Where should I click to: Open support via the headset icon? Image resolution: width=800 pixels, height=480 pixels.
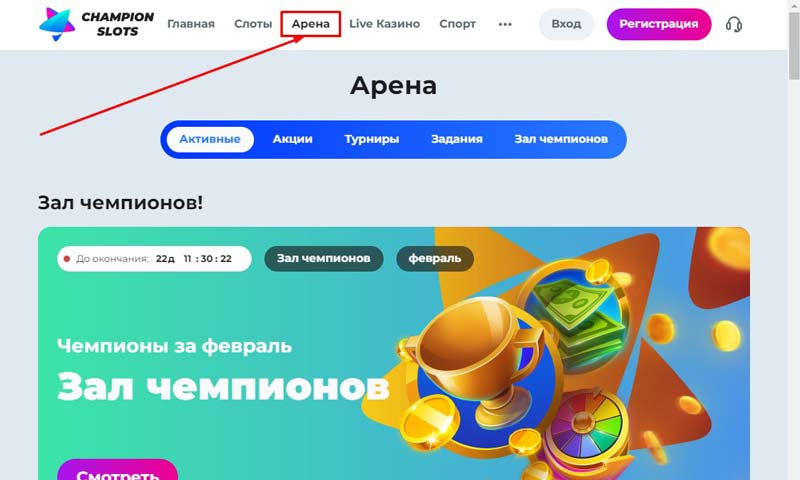pyautogui.click(x=734, y=24)
